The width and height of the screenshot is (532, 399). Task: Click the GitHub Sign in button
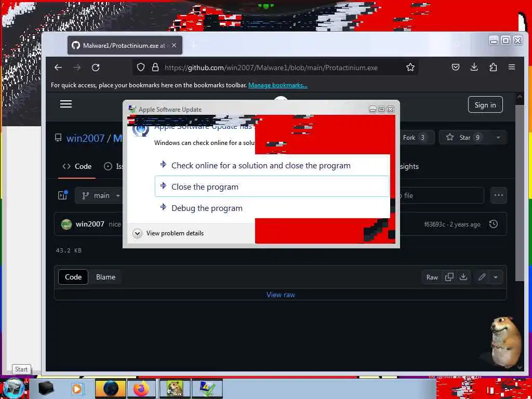click(485, 105)
